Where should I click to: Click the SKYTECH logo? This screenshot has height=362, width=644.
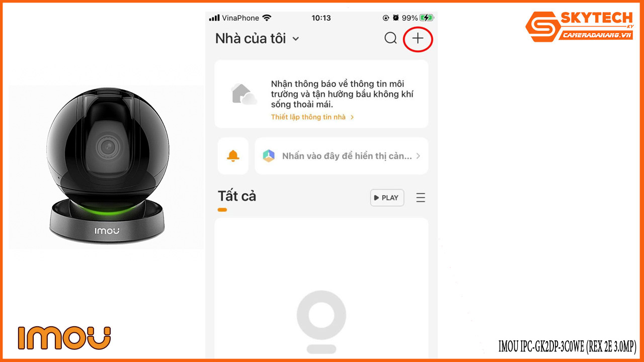(x=579, y=27)
